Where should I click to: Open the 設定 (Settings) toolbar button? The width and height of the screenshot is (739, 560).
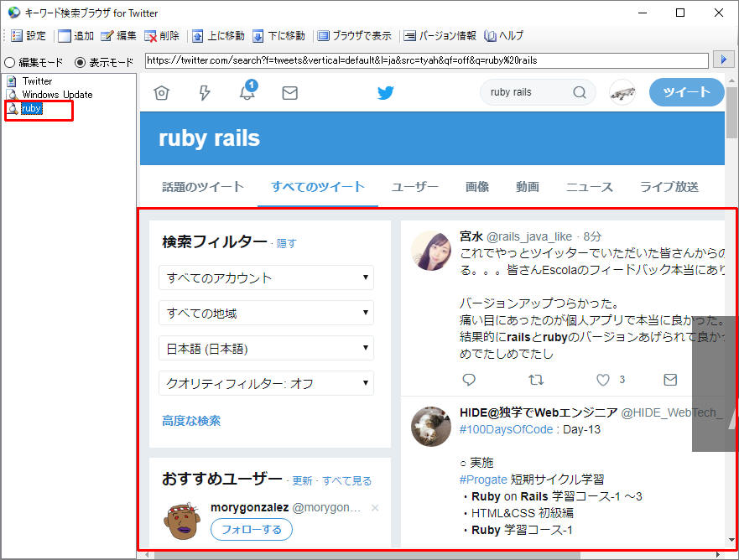click(x=29, y=36)
